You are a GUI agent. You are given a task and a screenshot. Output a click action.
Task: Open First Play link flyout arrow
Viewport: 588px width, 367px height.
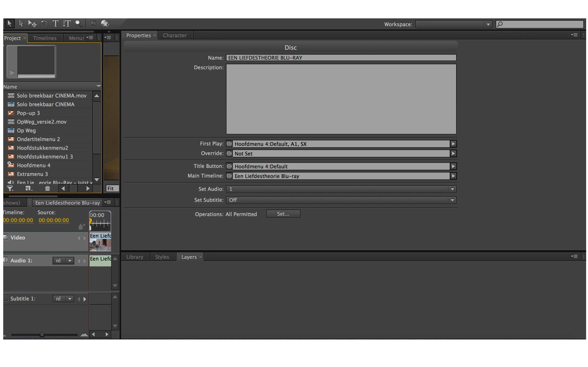[453, 144]
